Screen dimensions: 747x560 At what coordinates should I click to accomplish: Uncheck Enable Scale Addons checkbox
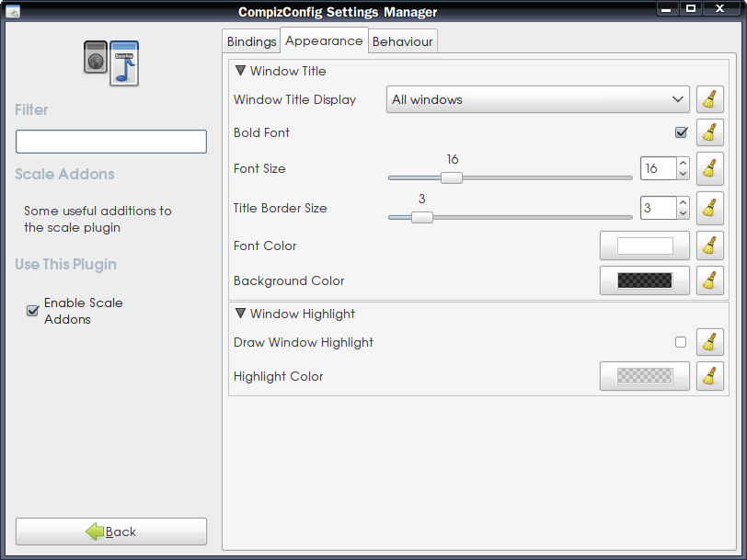tap(32, 311)
